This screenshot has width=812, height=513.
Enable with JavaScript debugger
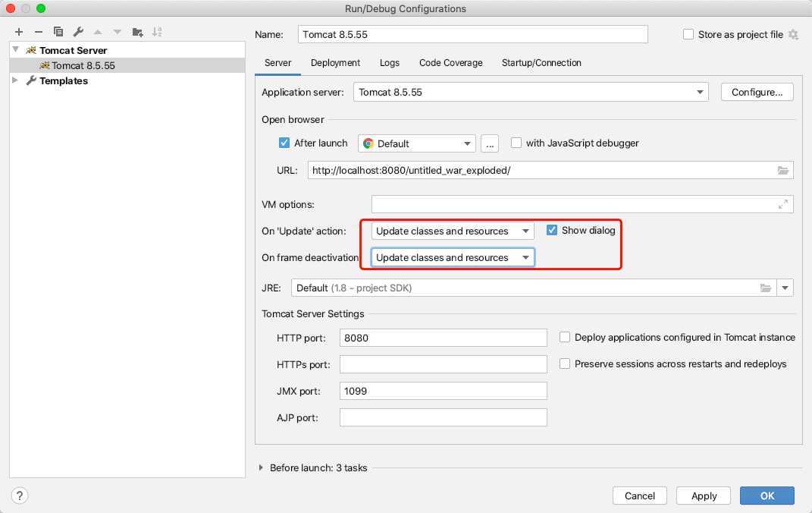click(516, 143)
